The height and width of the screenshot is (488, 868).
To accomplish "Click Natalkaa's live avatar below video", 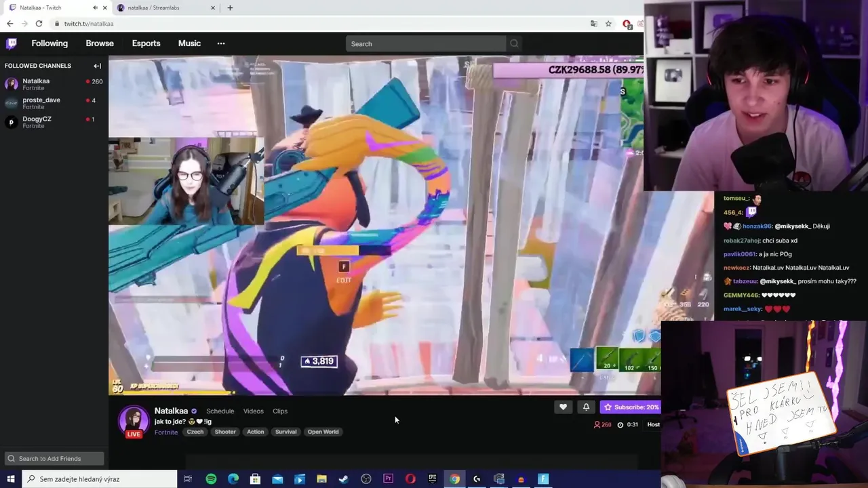I will [x=134, y=421].
